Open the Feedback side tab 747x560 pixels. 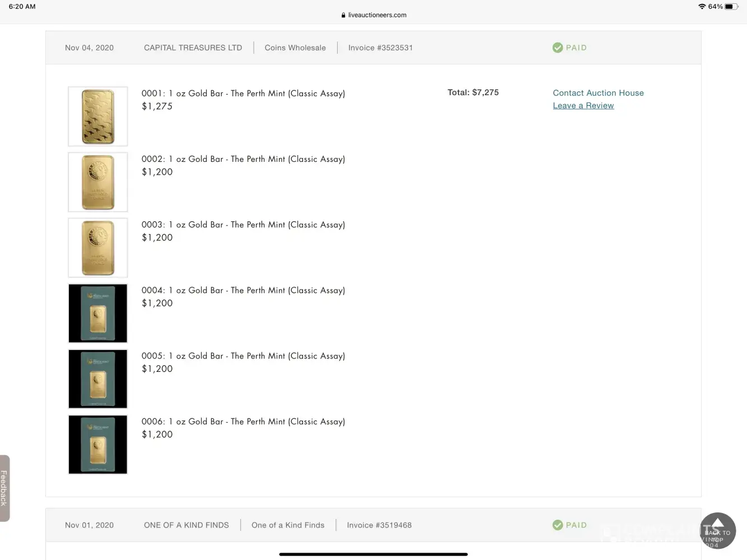tap(4, 488)
